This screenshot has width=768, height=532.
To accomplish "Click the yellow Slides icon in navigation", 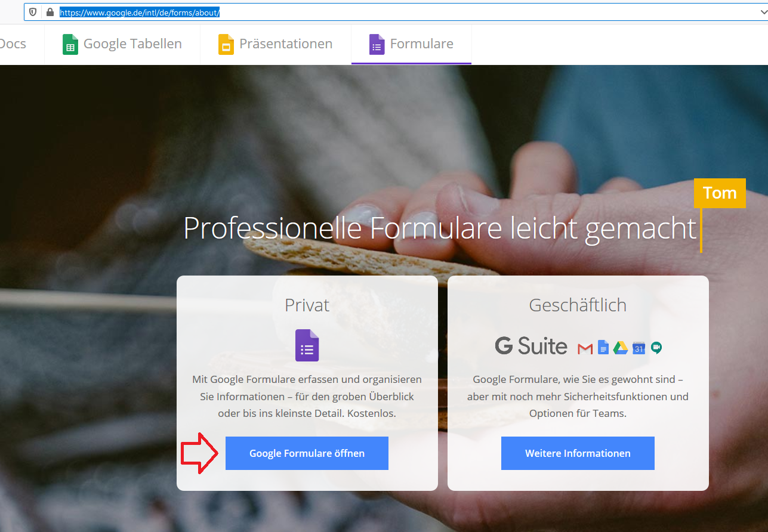I will click(x=226, y=44).
